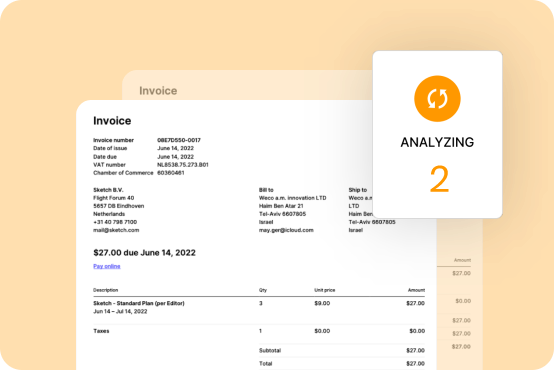Click the Qty column header
554x370 pixels.
263,290
